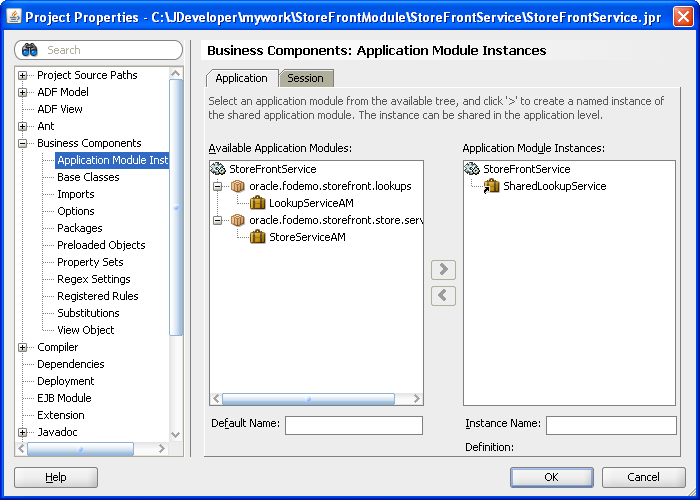Click the Cancel button

[643, 477]
